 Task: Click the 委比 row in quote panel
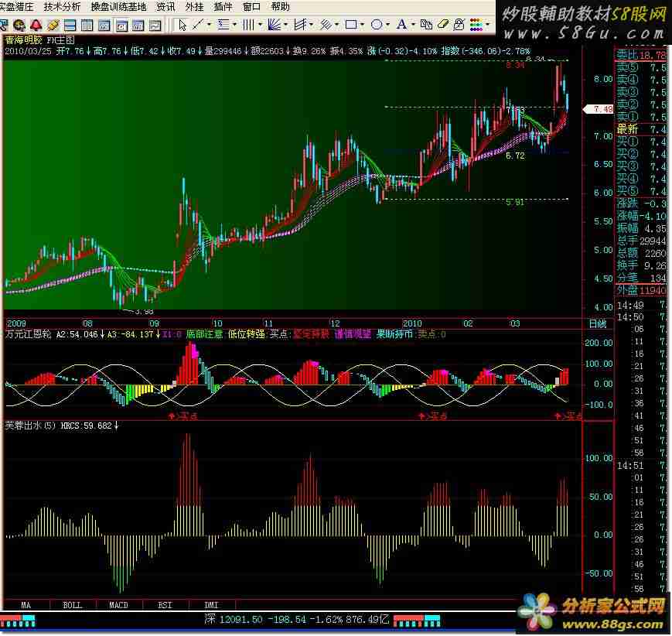[641, 55]
